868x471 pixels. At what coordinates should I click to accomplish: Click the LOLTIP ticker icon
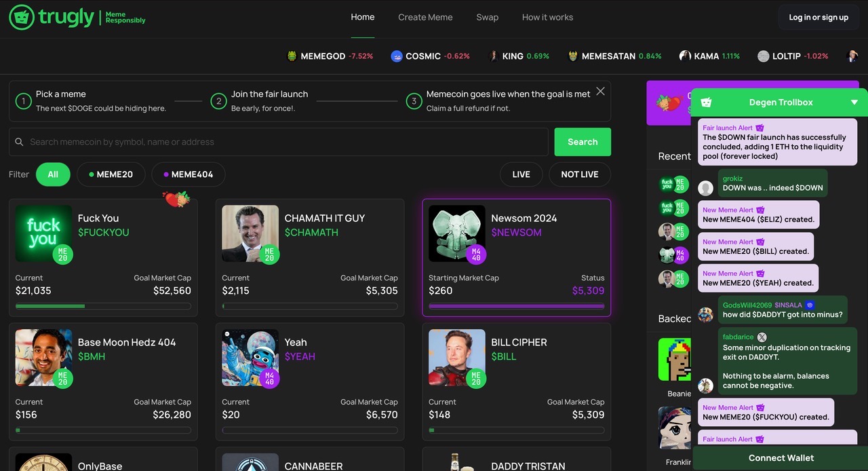[x=764, y=56]
